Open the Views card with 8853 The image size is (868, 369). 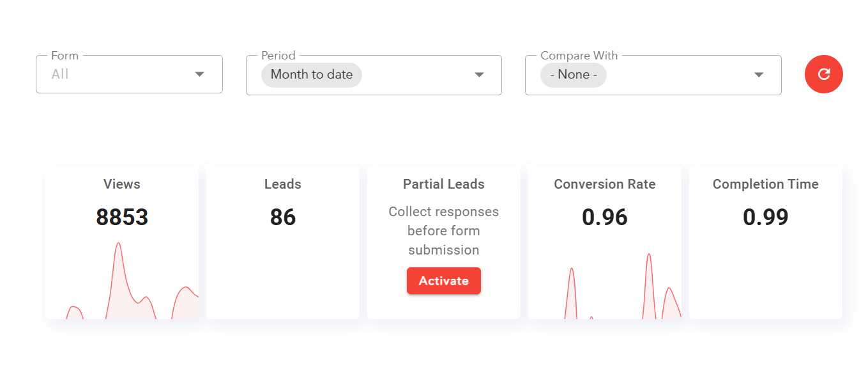[x=122, y=242]
